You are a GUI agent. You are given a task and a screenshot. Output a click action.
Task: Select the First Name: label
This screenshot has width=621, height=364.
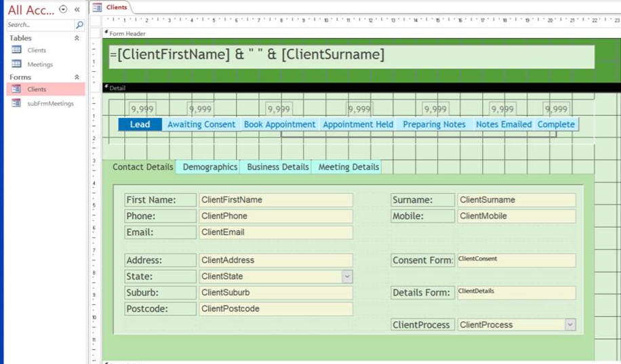click(161, 200)
